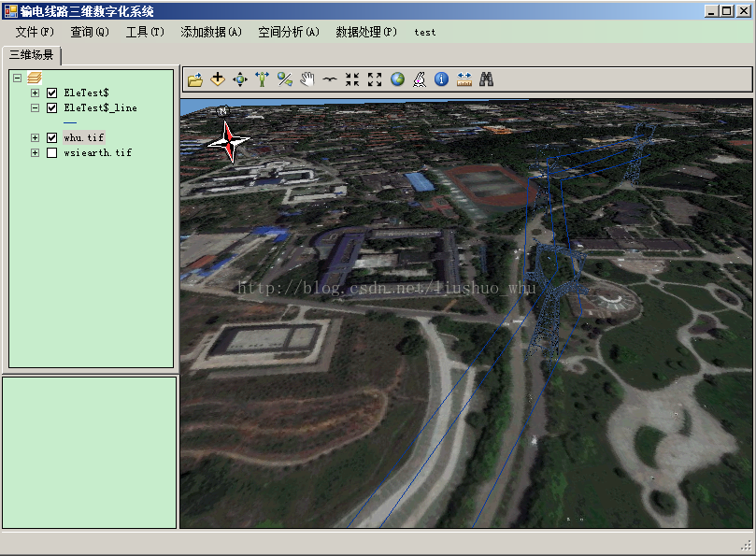Select the blue info identify tool
This screenshot has height=556, width=756.
pos(442,79)
